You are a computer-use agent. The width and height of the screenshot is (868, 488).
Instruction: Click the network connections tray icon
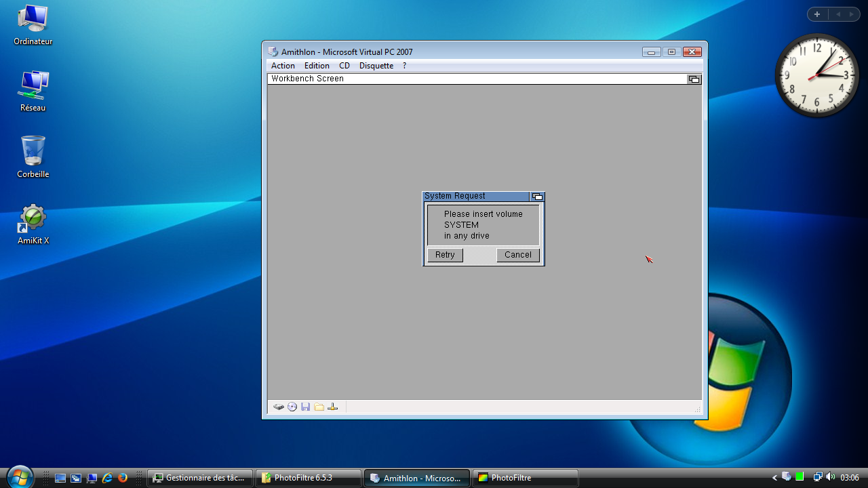click(x=818, y=477)
